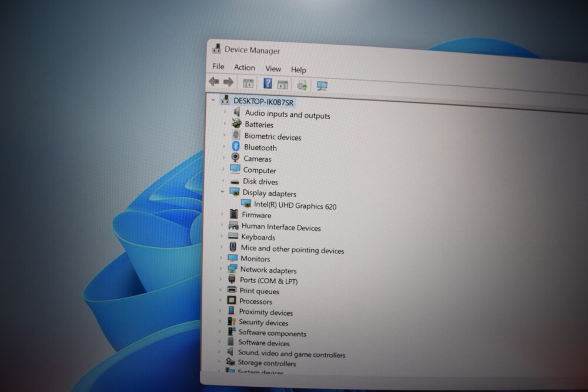Click the Update device driver toolbar icon
The image size is (588, 392).
[302, 85]
